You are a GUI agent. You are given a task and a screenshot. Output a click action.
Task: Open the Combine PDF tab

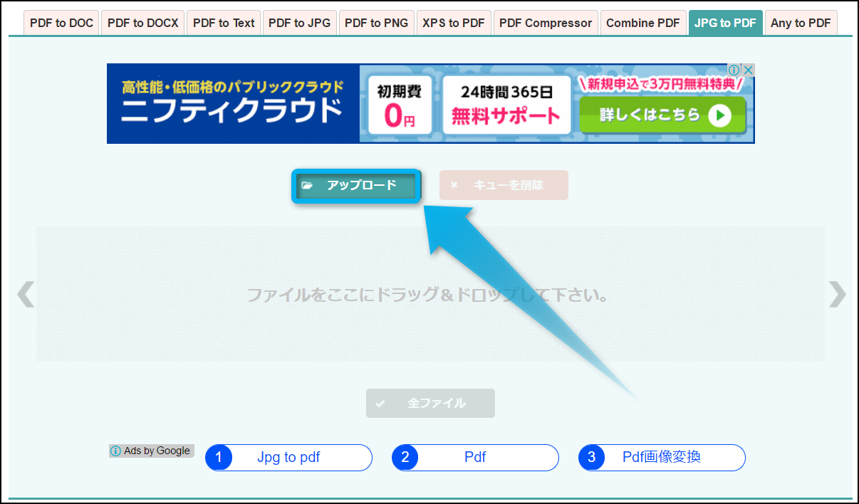pyautogui.click(x=642, y=23)
